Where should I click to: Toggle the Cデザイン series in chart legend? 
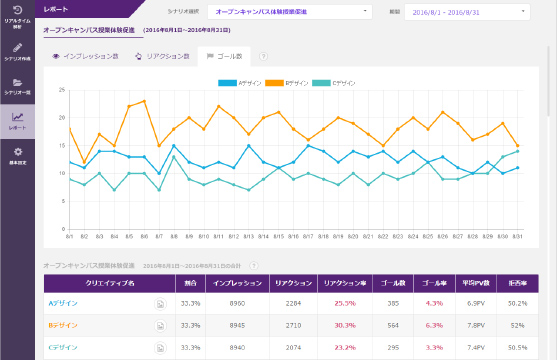click(334, 83)
